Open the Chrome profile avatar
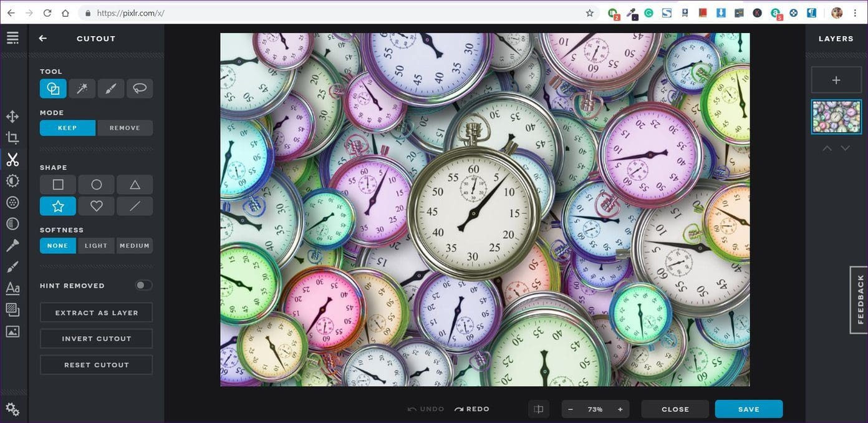Screen dimensions: 868x423 [x=837, y=13]
